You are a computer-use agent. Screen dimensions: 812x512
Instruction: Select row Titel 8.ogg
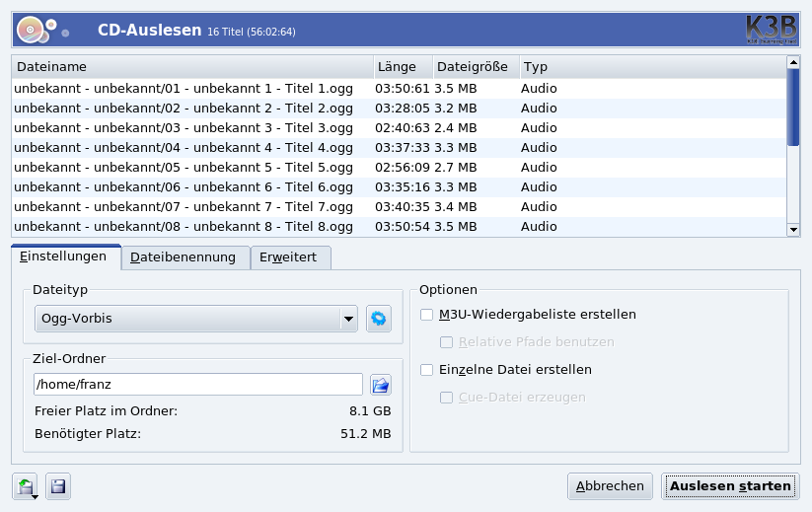pyautogui.click(x=399, y=226)
